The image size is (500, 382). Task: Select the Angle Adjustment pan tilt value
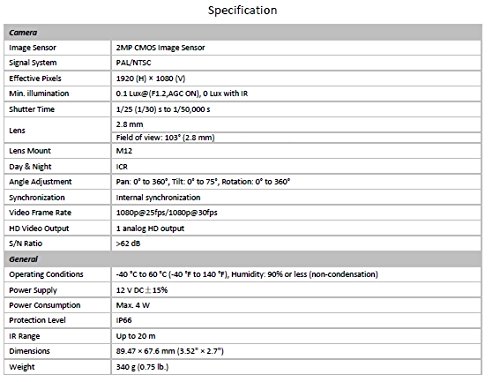click(203, 182)
